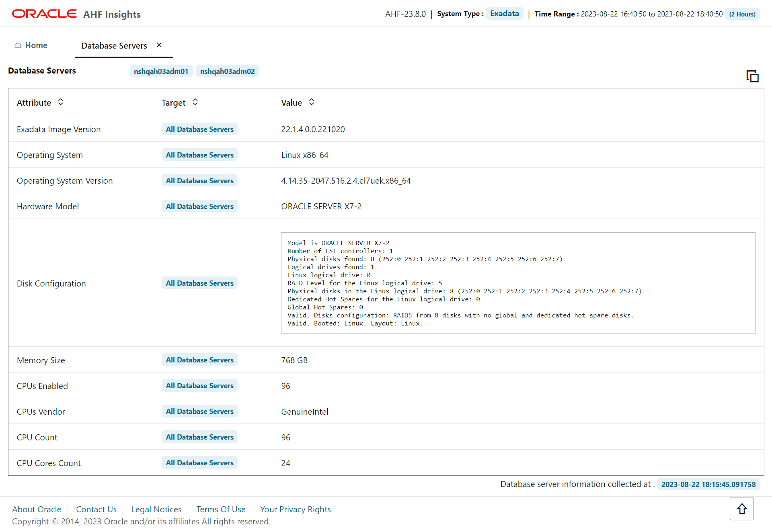Viewport: 772px width, 532px height.
Task: Sort by Value column arrows
Action: (312, 102)
